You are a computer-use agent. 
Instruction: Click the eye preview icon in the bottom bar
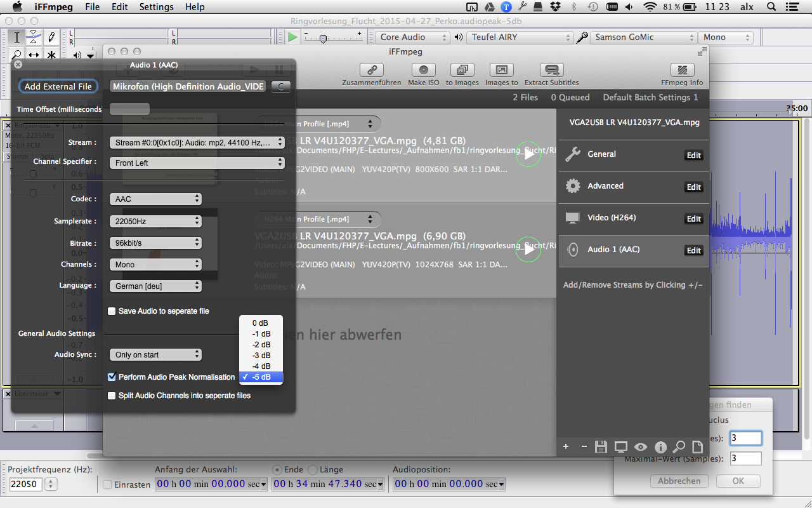640,447
